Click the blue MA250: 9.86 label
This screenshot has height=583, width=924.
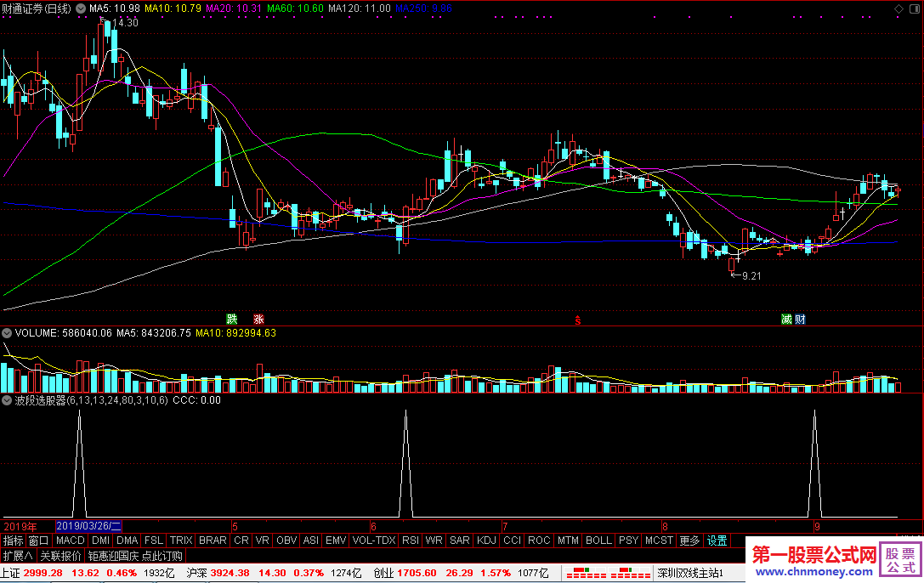(x=423, y=8)
